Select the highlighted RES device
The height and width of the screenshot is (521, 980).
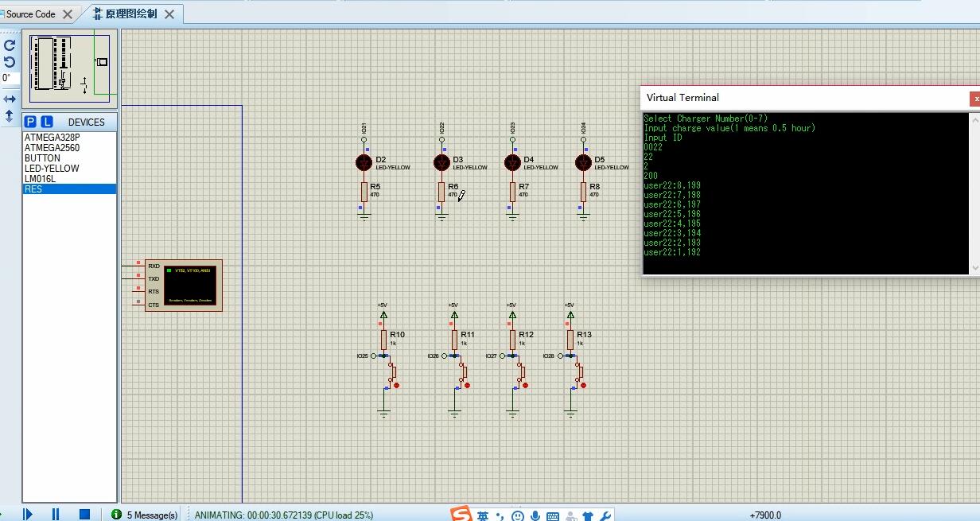coord(70,189)
